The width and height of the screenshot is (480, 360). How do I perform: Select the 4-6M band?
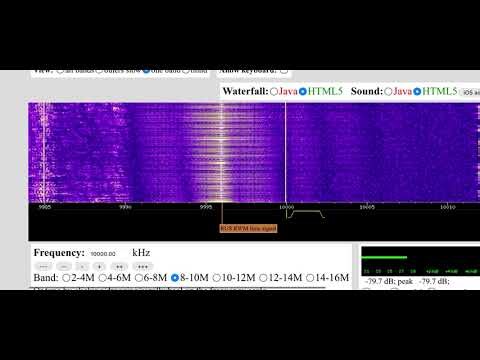(x=103, y=278)
